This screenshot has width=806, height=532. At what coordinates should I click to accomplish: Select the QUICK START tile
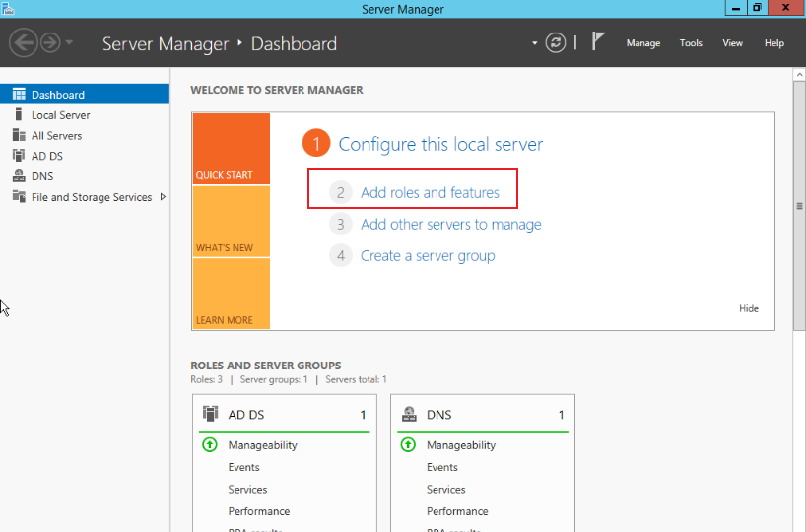click(232, 149)
